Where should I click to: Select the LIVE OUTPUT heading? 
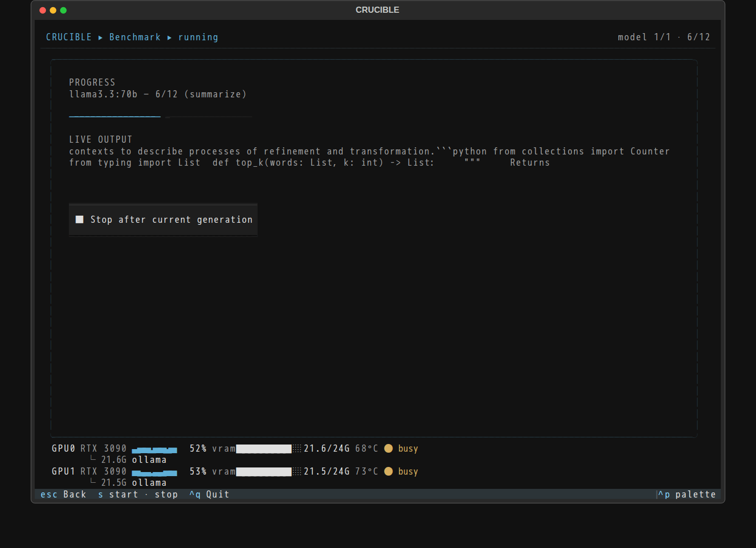100,140
